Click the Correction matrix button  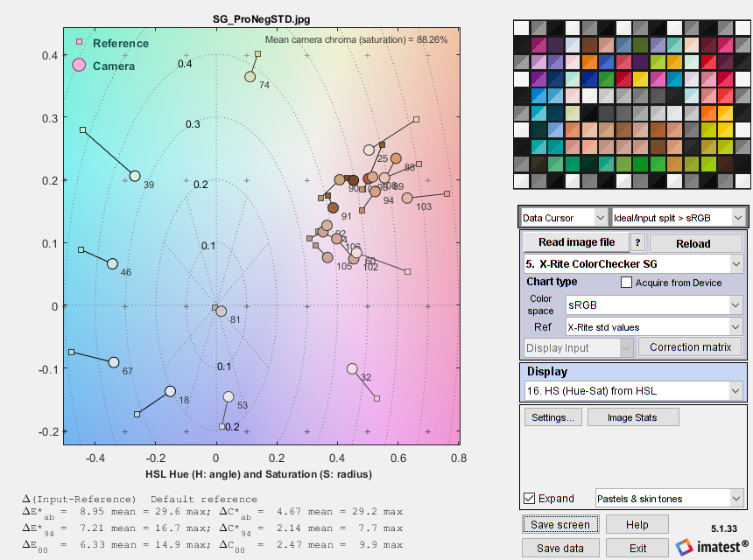pos(690,347)
